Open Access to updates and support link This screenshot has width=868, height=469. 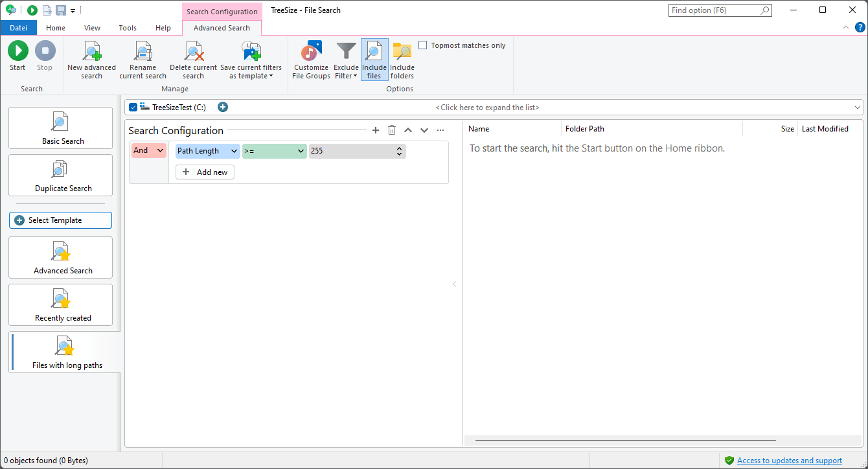tap(790, 460)
